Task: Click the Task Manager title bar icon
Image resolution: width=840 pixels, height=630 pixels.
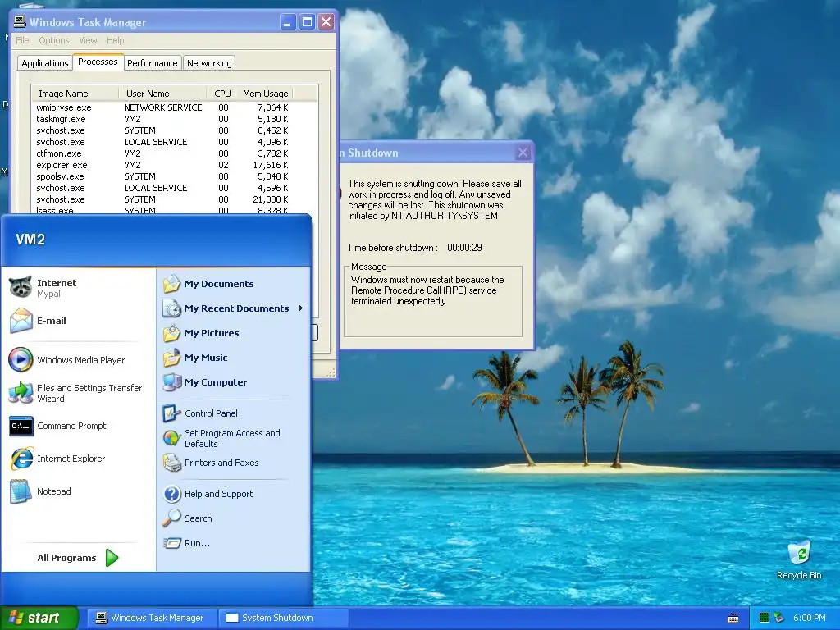Action: coord(20,22)
